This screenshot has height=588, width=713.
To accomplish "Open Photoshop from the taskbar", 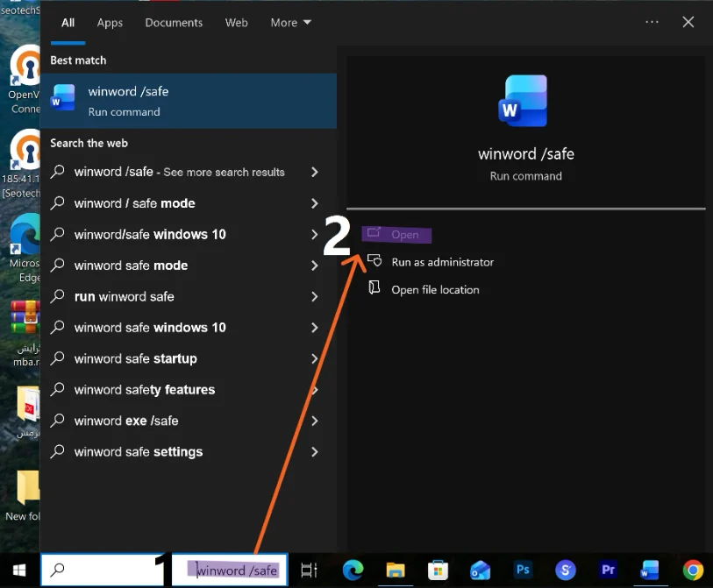I will point(523,570).
